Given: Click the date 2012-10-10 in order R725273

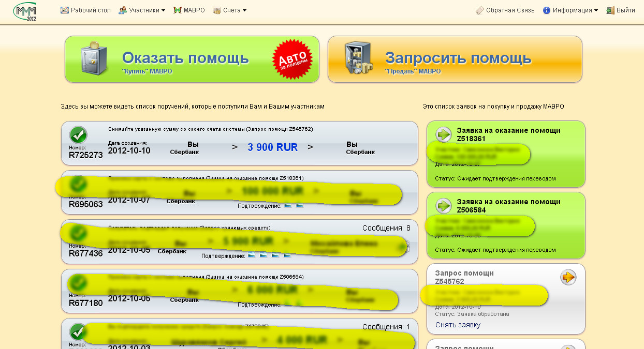Looking at the screenshot, I should coord(129,150).
